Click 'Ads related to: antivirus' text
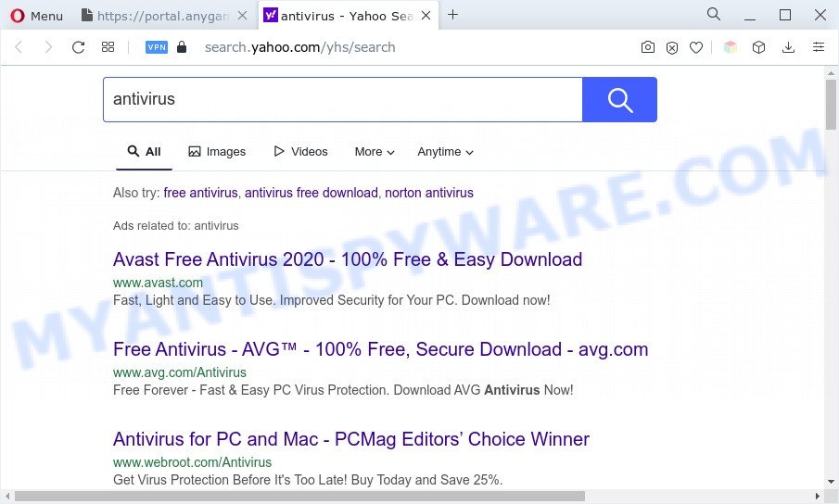Image resolution: width=839 pixels, height=504 pixels. (x=175, y=225)
